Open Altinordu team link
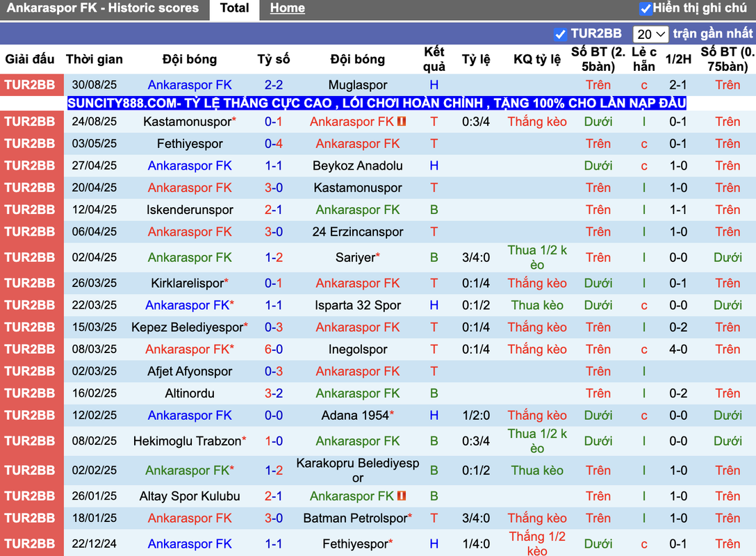Viewport: 756px width, 556px height. [190, 393]
